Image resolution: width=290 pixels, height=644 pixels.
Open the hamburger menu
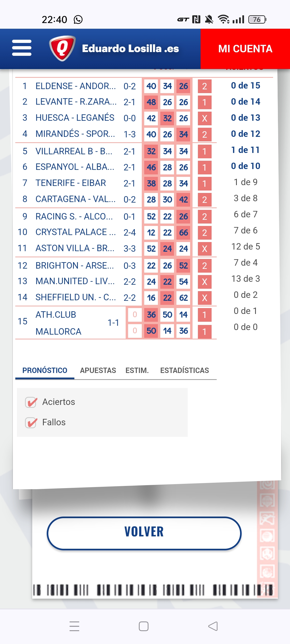(22, 48)
